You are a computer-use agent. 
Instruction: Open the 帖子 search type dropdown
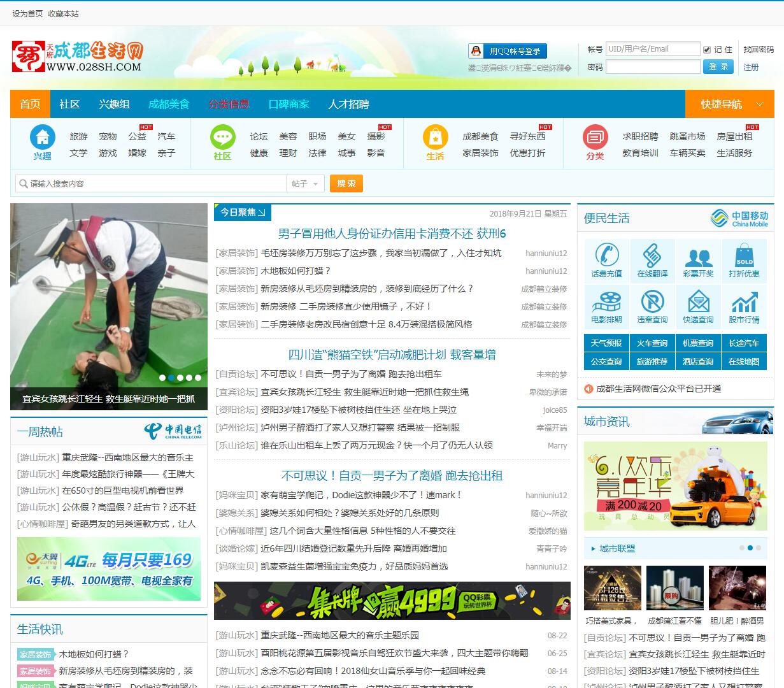tap(306, 183)
